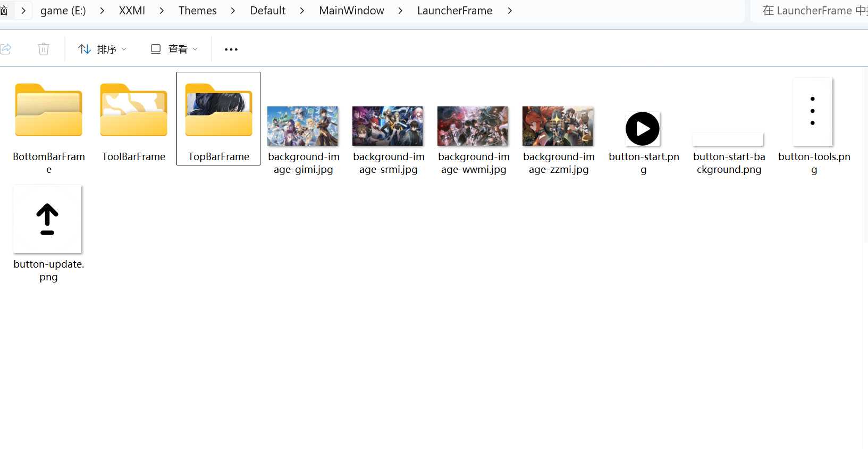This screenshot has height=449, width=868.
Task: Expand chevron after LauncherFrame in path
Action: tap(510, 11)
